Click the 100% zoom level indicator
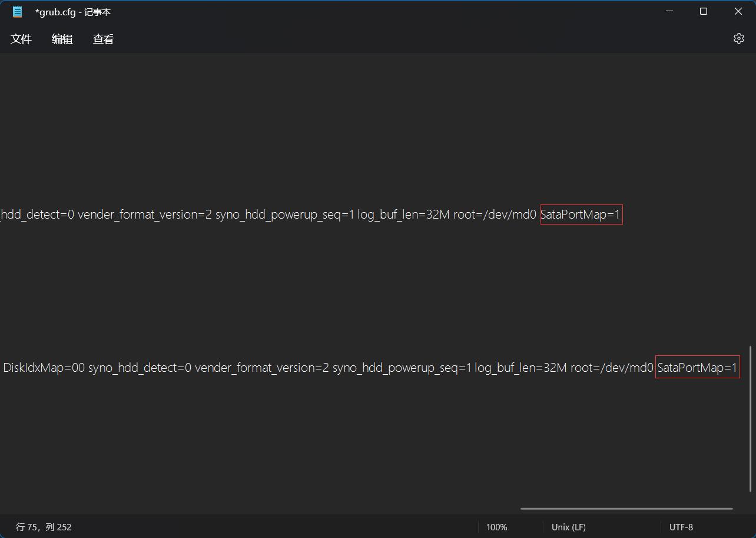Image resolution: width=756 pixels, height=538 pixels. (x=496, y=527)
